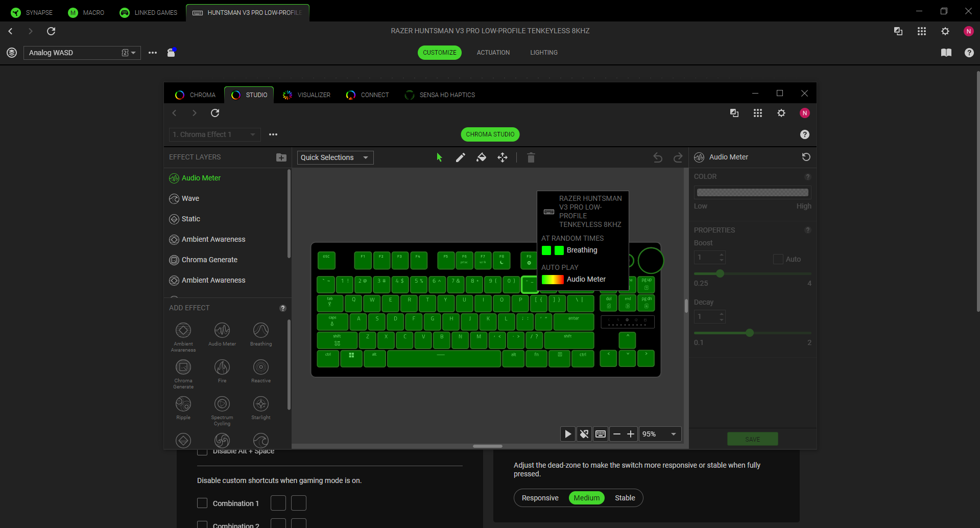980x528 pixels.
Task: Open the 95% zoom level dropdown
Action: [x=660, y=434]
